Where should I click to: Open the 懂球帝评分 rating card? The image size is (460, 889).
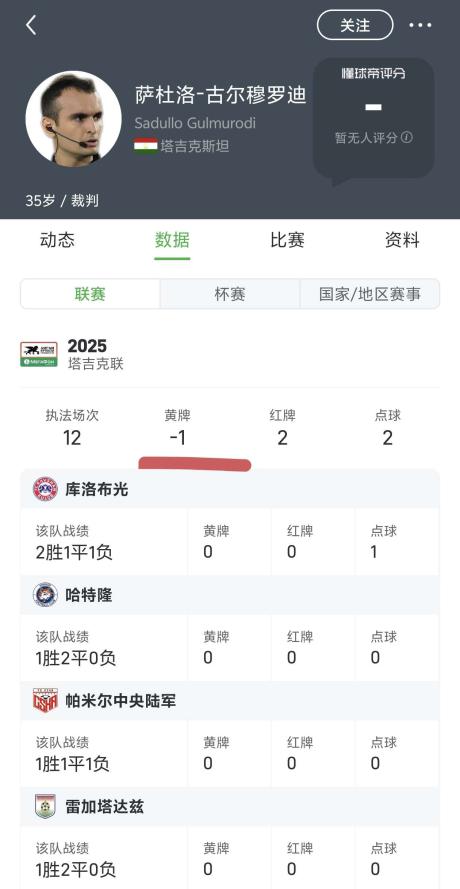click(x=374, y=119)
